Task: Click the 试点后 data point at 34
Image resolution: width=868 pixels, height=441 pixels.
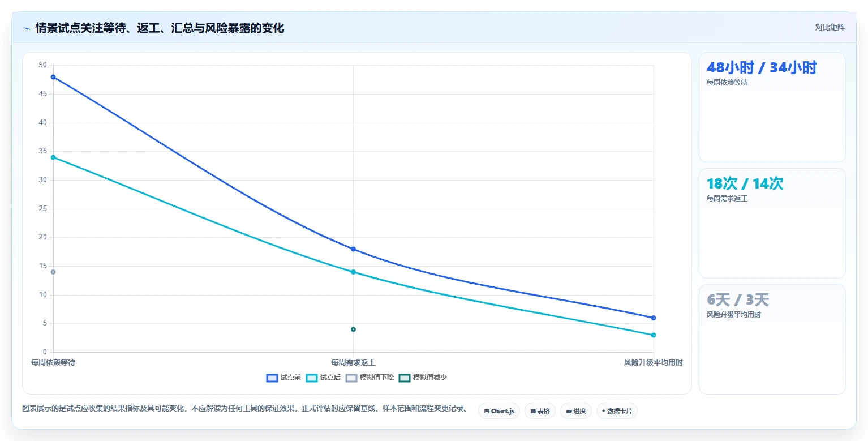Action: click(53, 157)
